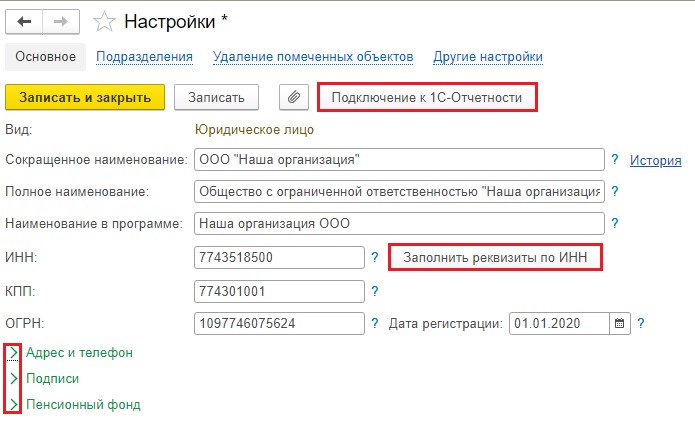Open Удаление помеченных объектов link
Viewport: 695px width, 422px height.
[313, 57]
